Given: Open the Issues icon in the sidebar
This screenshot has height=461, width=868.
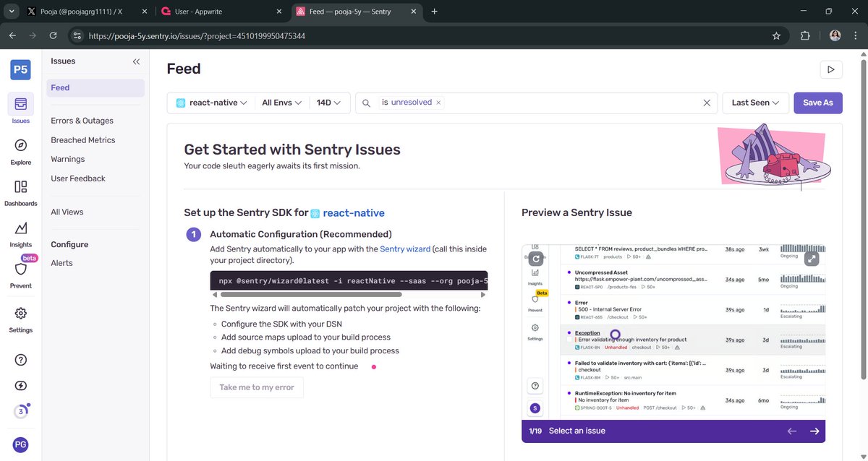Looking at the screenshot, I should point(21,104).
